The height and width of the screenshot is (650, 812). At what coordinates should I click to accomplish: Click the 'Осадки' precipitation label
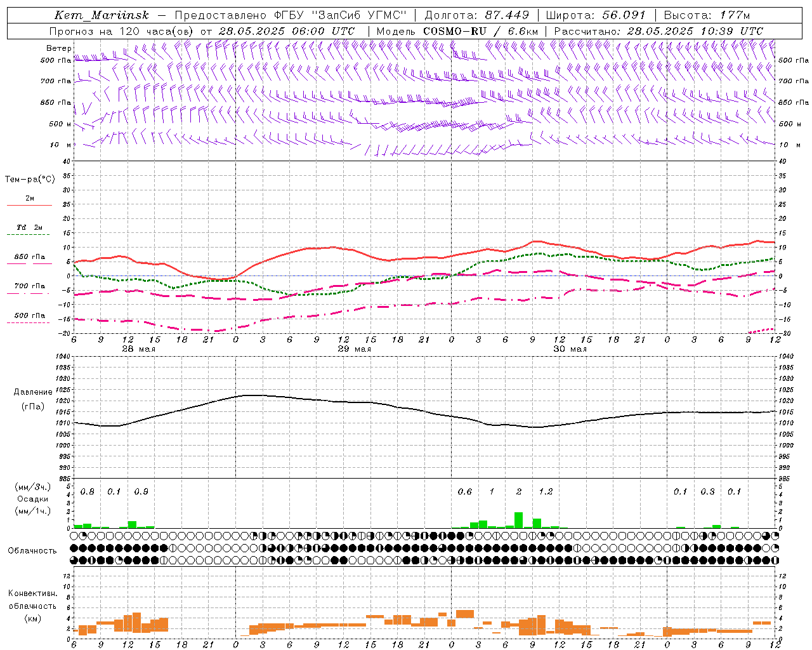(x=32, y=500)
